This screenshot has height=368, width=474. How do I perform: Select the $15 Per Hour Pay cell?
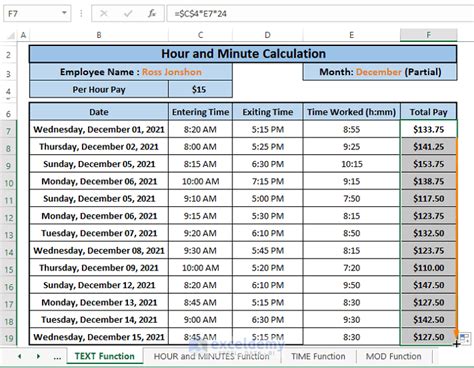200,89
